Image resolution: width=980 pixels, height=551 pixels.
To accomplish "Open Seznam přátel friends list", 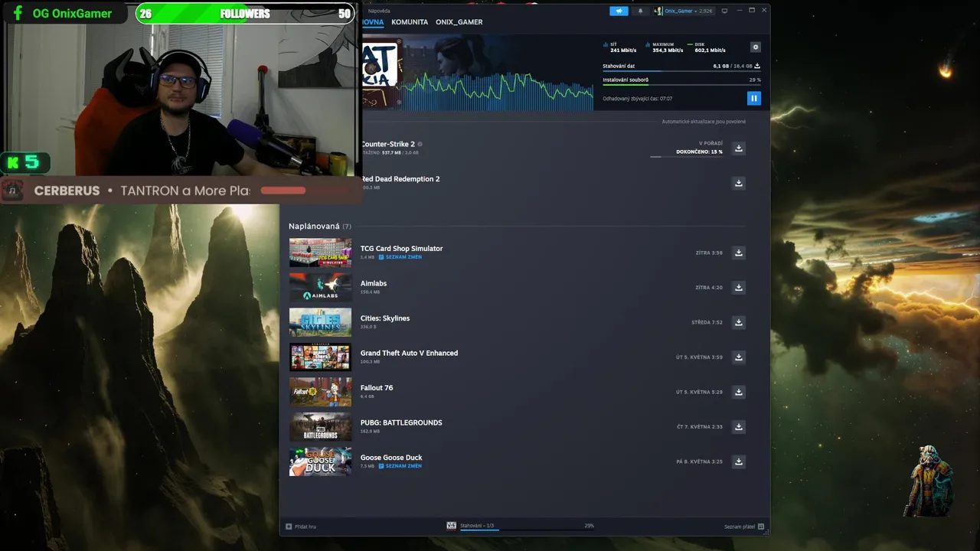I will (x=744, y=527).
